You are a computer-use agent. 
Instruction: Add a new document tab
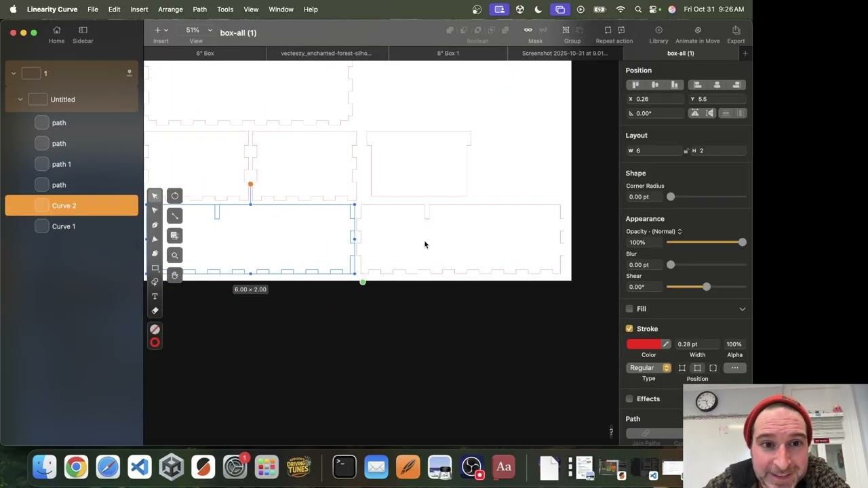click(745, 53)
